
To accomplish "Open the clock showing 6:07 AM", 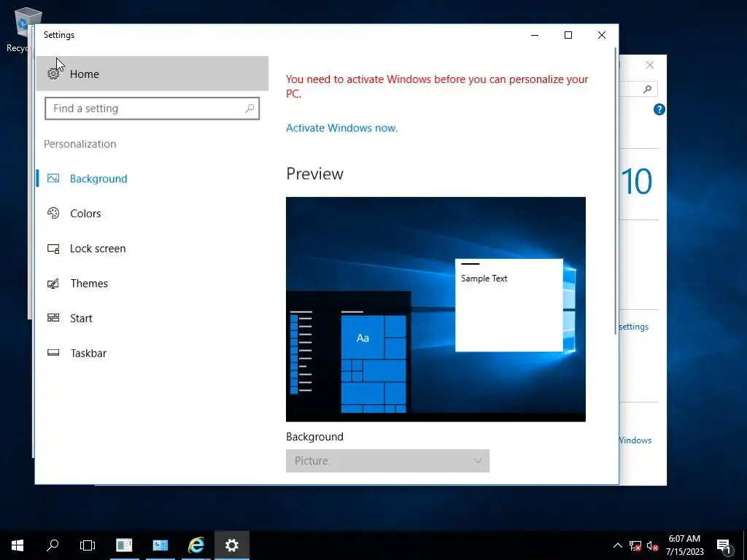I will (684, 545).
